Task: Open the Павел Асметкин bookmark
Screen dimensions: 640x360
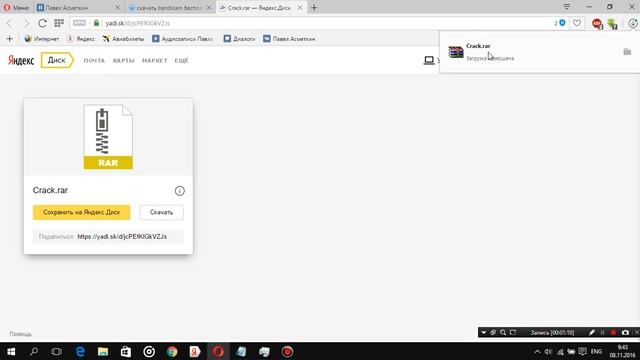Action: [x=289, y=39]
